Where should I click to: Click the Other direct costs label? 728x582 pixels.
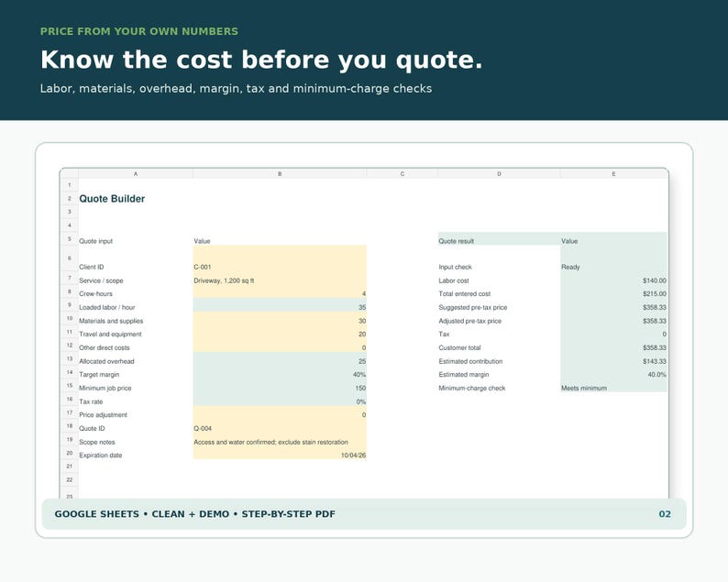105,347
